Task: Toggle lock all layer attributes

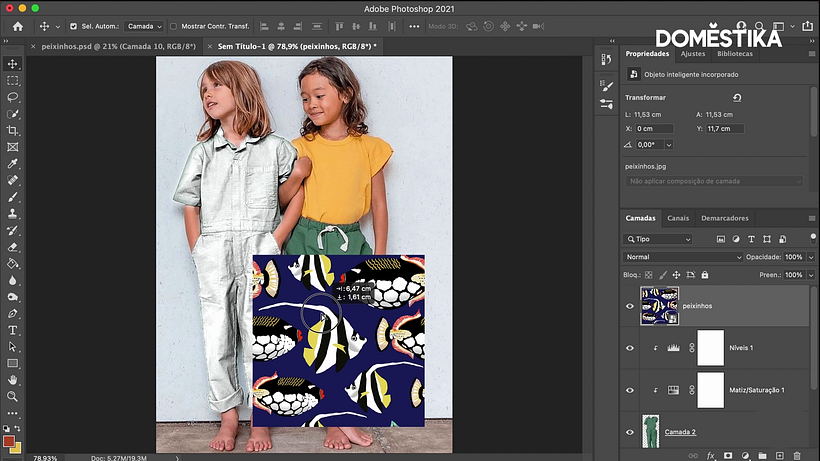Action: point(705,275)
